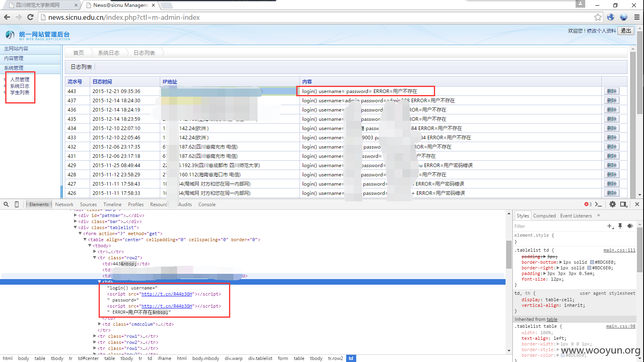
Task: Collapse the tbody node in the DOM tree
Action: [90, 246]
